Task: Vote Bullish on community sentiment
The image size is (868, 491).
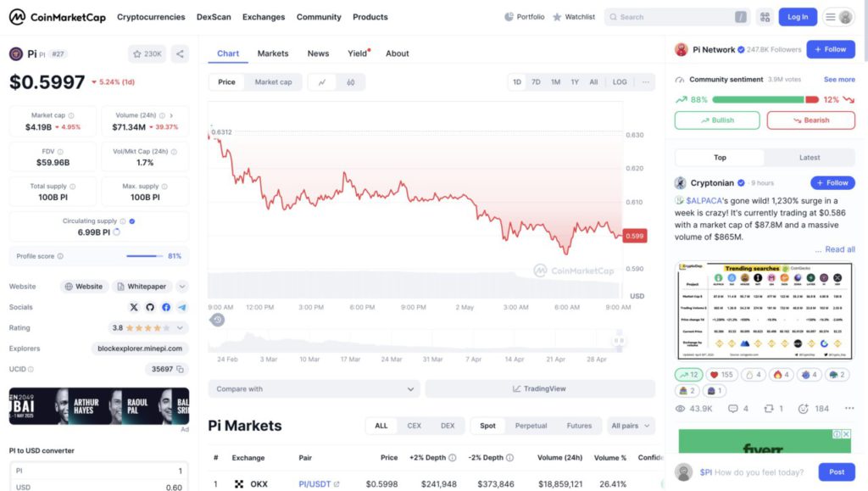Action: 717,120
